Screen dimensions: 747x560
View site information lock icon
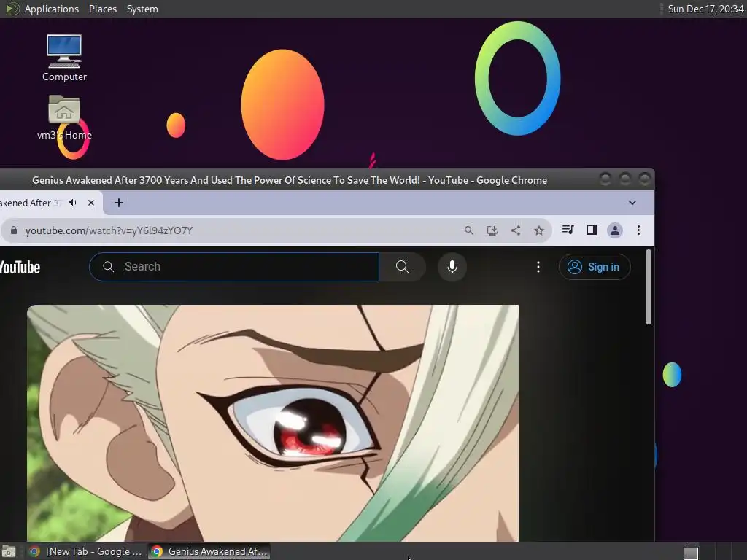coord(14,230)
